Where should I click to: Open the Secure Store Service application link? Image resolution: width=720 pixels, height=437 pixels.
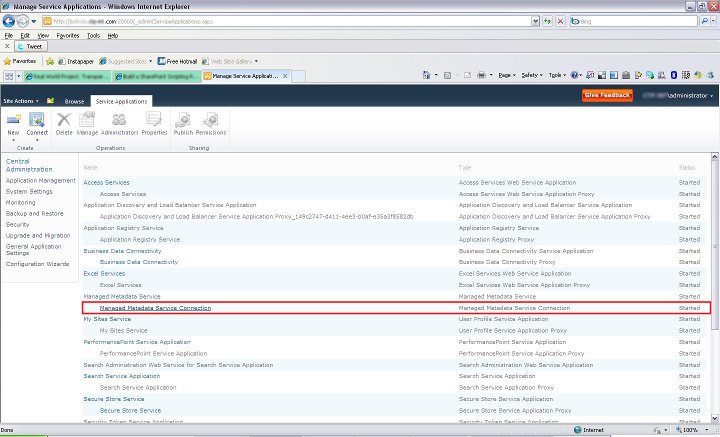[x=114, y=399]
